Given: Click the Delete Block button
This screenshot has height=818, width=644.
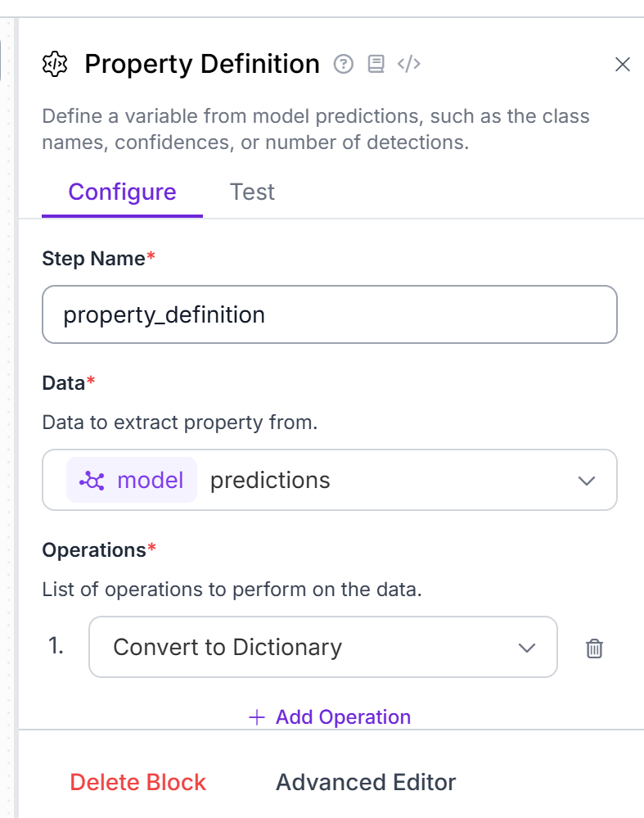Looking at the screenshot, I should point(138,782).
